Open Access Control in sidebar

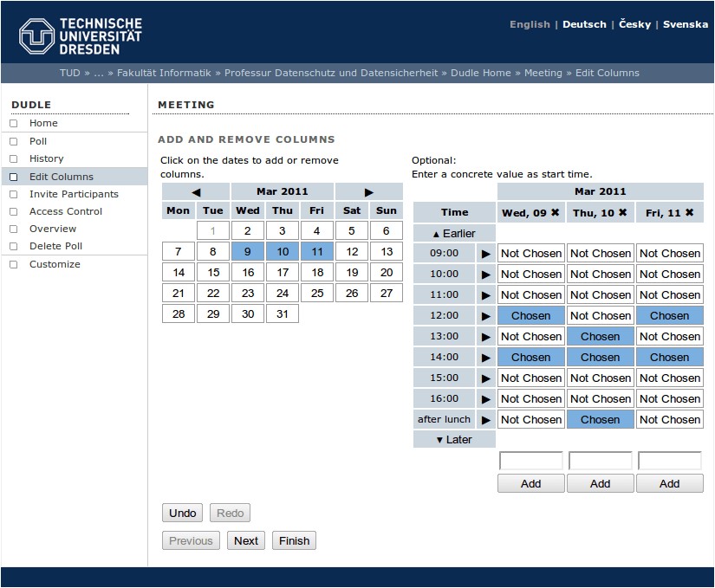66,211
